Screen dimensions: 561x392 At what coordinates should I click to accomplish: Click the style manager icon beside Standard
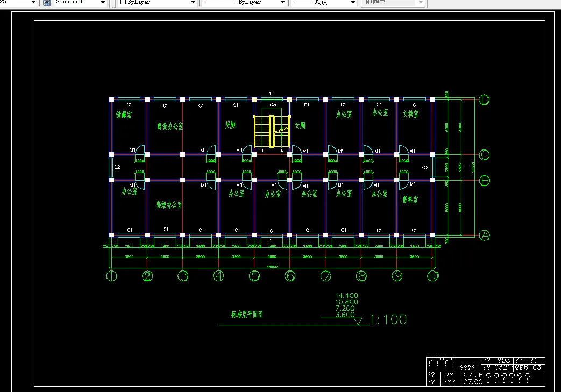(x=46, y=3)
